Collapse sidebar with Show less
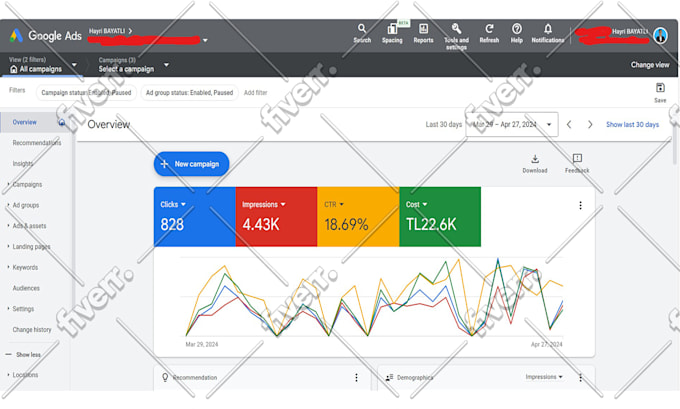 [24, 354]
